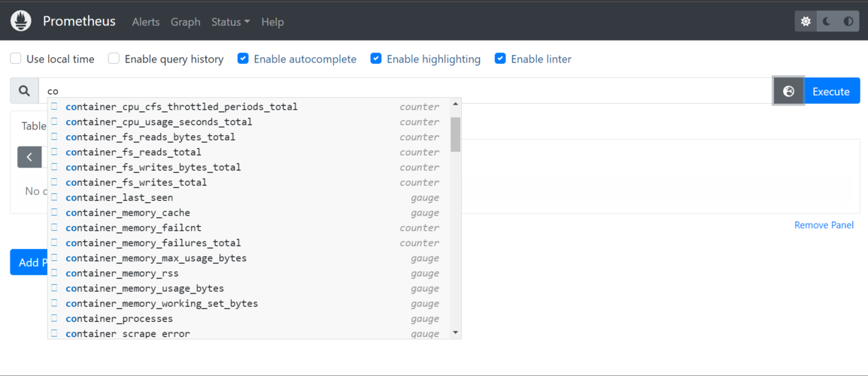Image resolution: width=868 pixels, height=376 pixels.
Task: Focus the expression input containing co
Action: point(405,91)
